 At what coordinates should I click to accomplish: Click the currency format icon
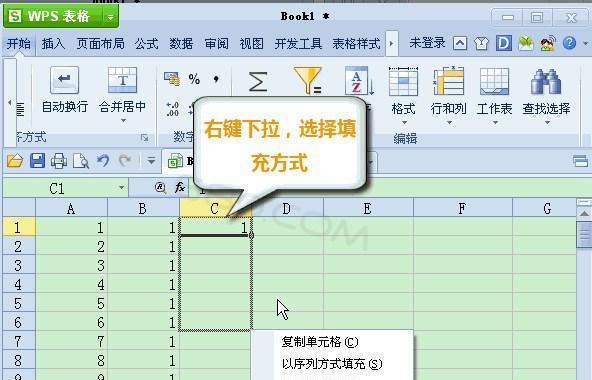point(172,79)
